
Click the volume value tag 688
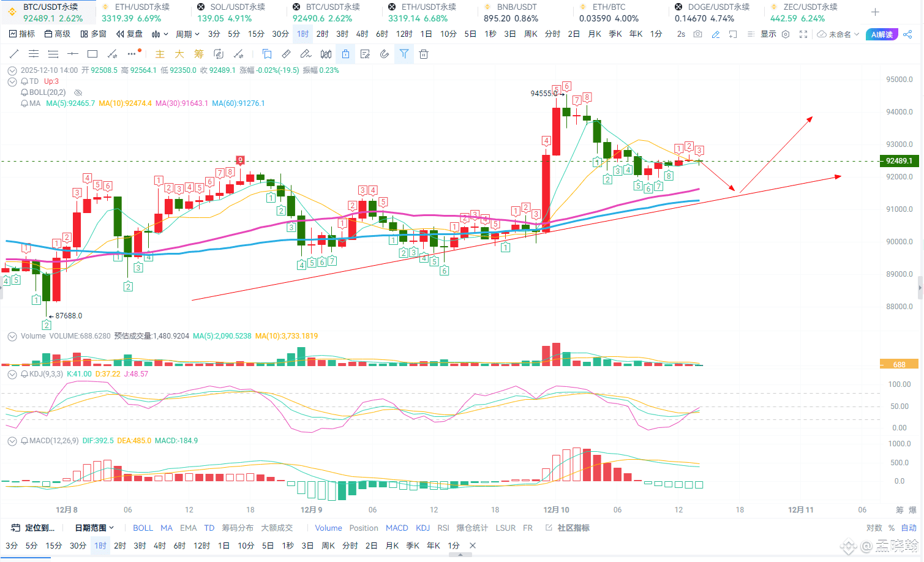click(x=899, y=364)
